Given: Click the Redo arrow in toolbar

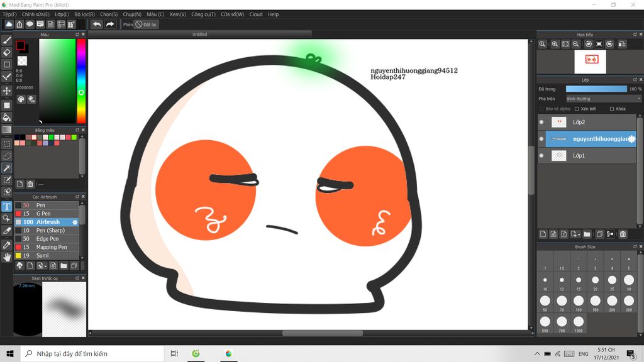Looking at the screenshot, I should click(109, 25).
